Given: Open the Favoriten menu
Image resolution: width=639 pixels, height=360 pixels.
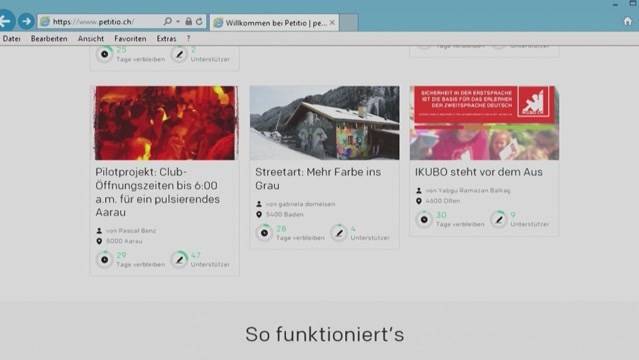Looking at the screenshot, I should [x=130, y=39].
